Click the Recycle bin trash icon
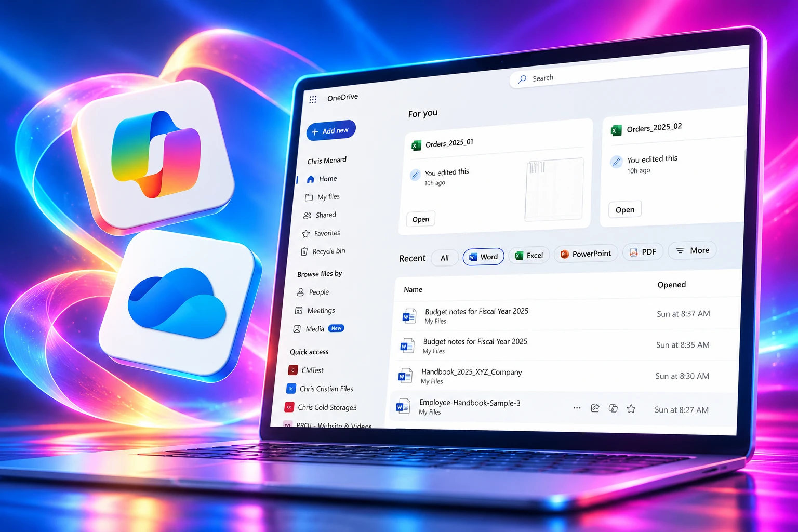 coord(304,252)
